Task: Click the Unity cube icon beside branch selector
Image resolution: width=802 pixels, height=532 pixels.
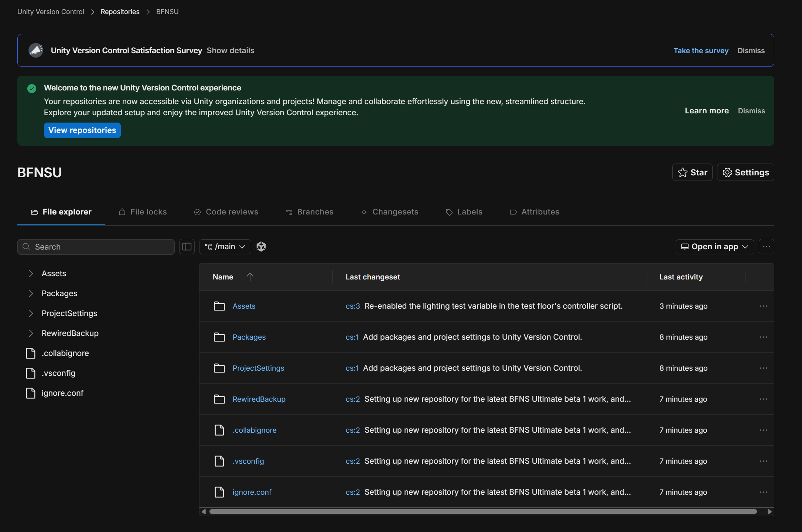Action: coord(261,247)
